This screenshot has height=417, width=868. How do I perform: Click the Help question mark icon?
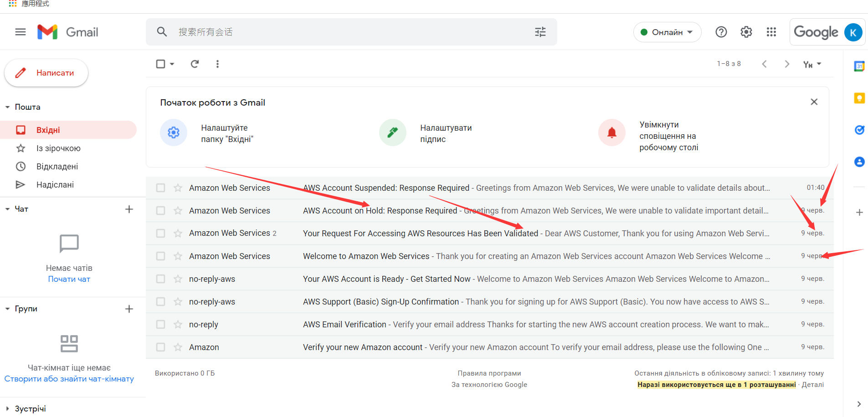(721, 32)
